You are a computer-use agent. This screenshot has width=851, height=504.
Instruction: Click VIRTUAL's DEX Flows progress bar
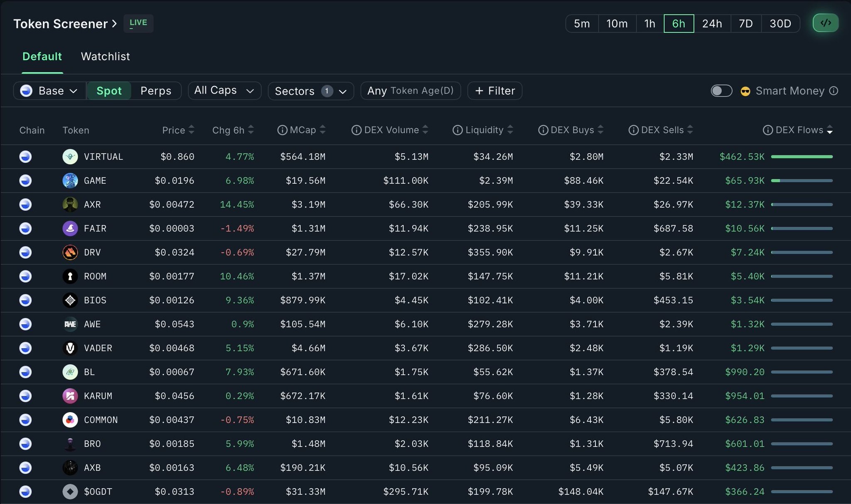802,157
